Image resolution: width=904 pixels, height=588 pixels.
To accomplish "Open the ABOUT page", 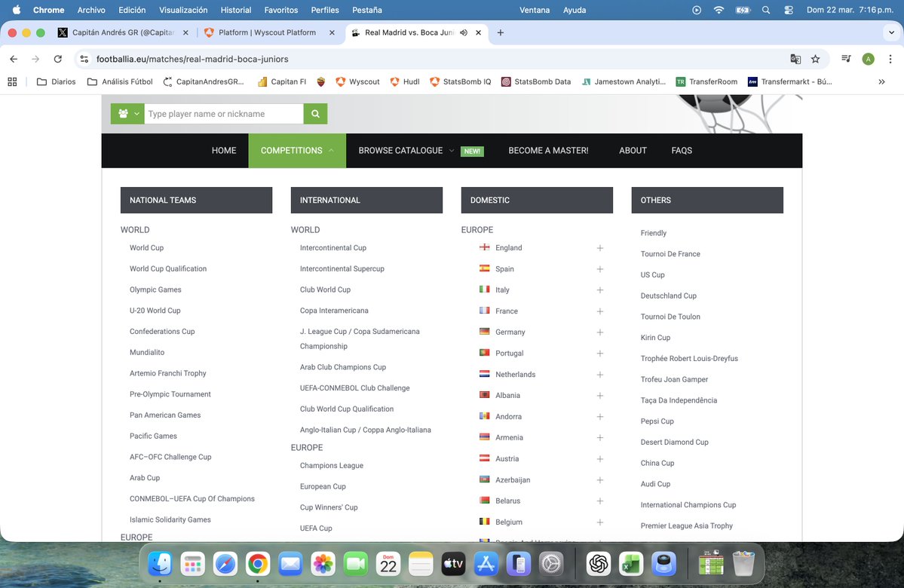I will pyautogui.click(x=633, y=151).
